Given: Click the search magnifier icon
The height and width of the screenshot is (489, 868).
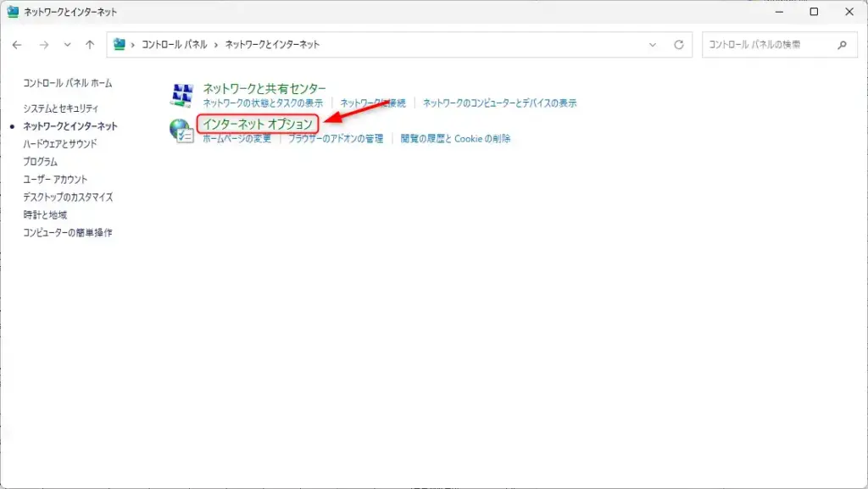Looking at the screenshot, I should pos(842,45).
